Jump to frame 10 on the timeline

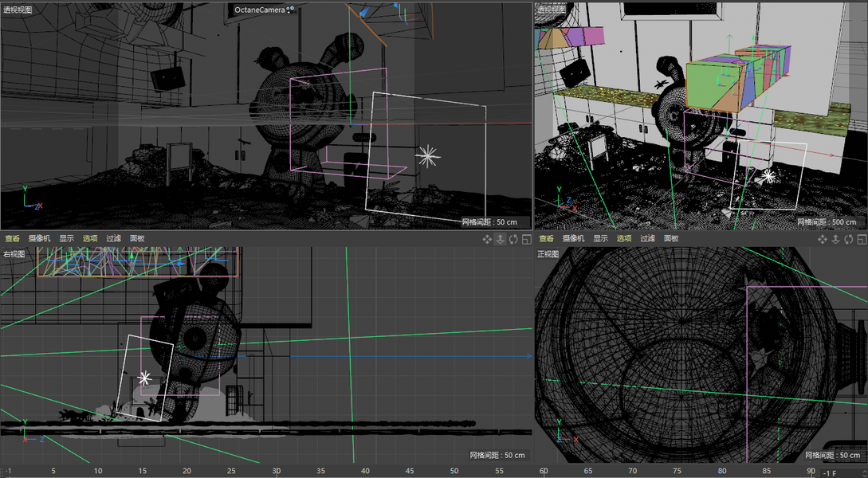tap(98, 472)
